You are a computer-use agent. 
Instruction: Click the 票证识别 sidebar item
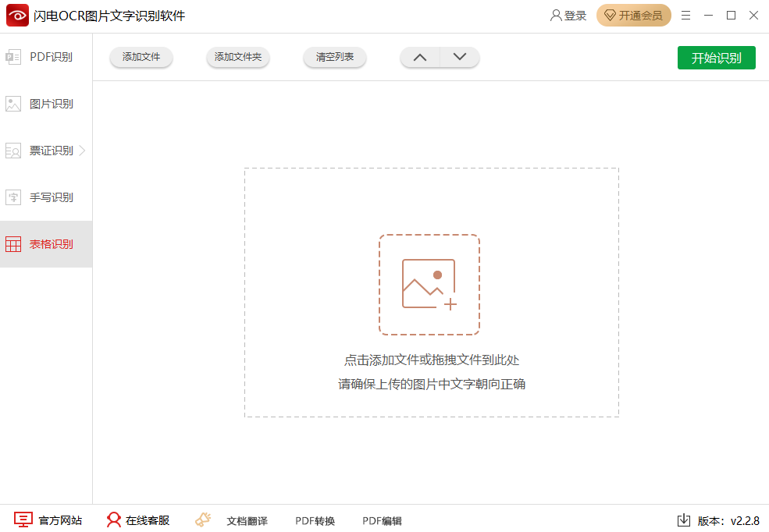(46, 151)
